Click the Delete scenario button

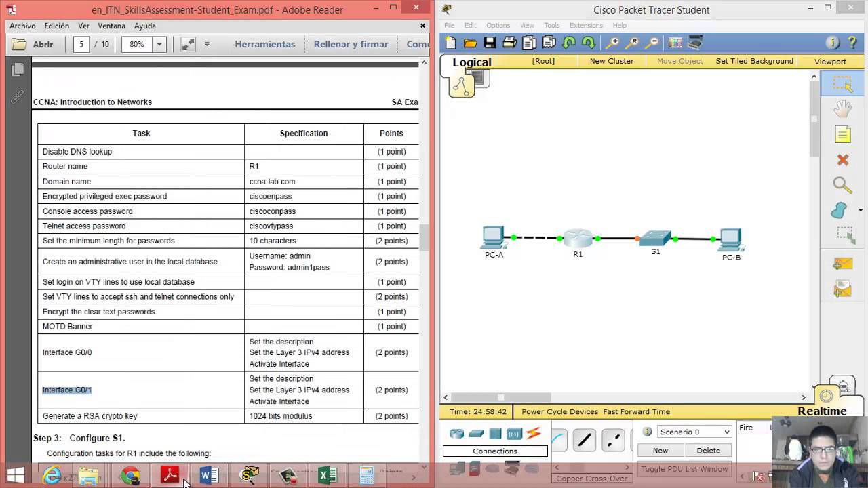coord(708,450)
